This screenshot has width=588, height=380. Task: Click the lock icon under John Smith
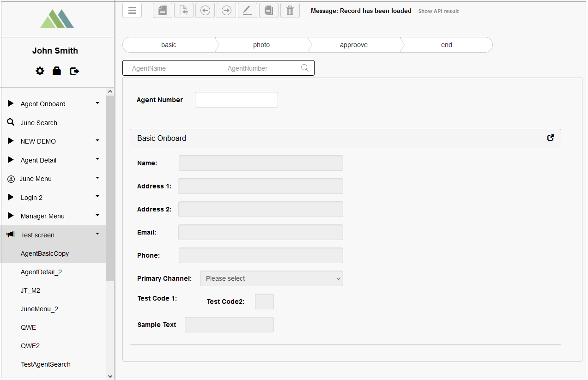pos(57,71)
